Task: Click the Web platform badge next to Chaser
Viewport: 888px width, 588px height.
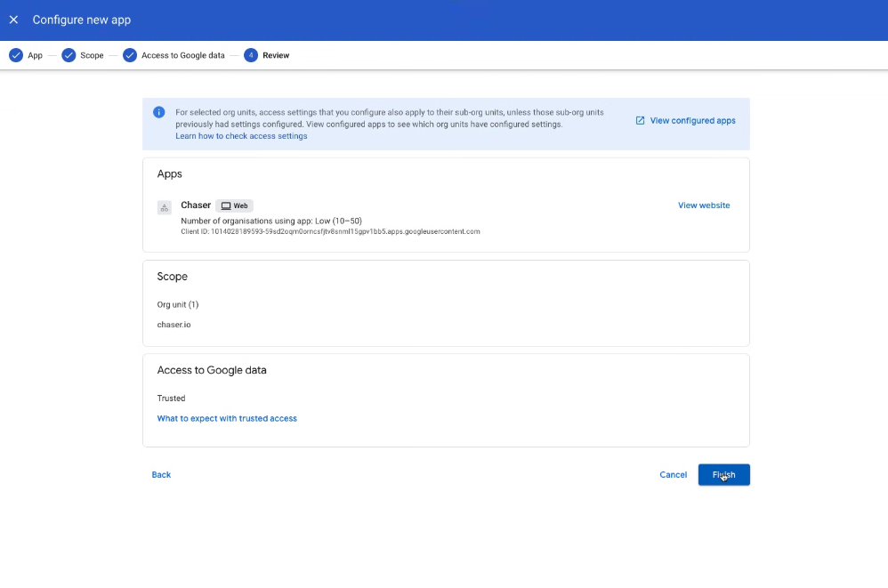Action: pyautogui.click(x=234, y=205)
